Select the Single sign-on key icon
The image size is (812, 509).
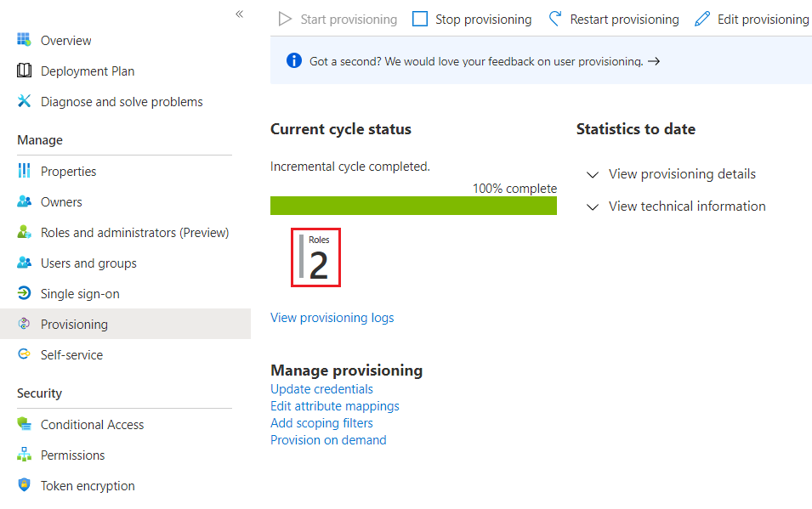click(x=24, y=293)
